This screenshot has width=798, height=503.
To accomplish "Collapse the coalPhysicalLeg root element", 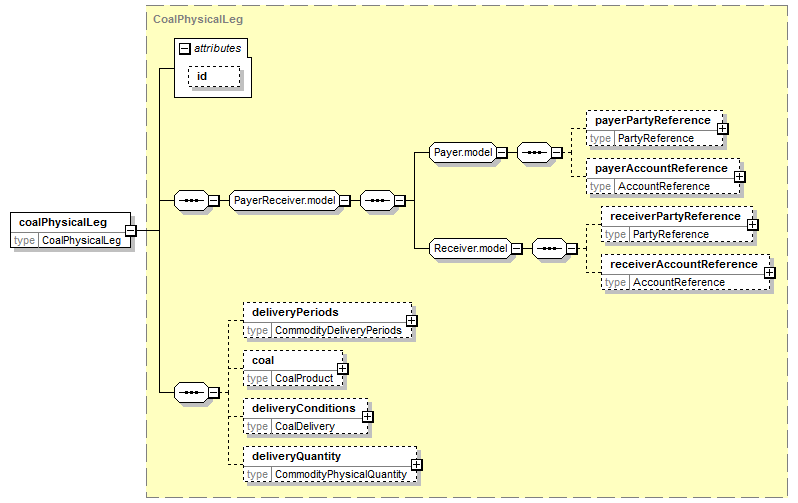I will [131, 231].
